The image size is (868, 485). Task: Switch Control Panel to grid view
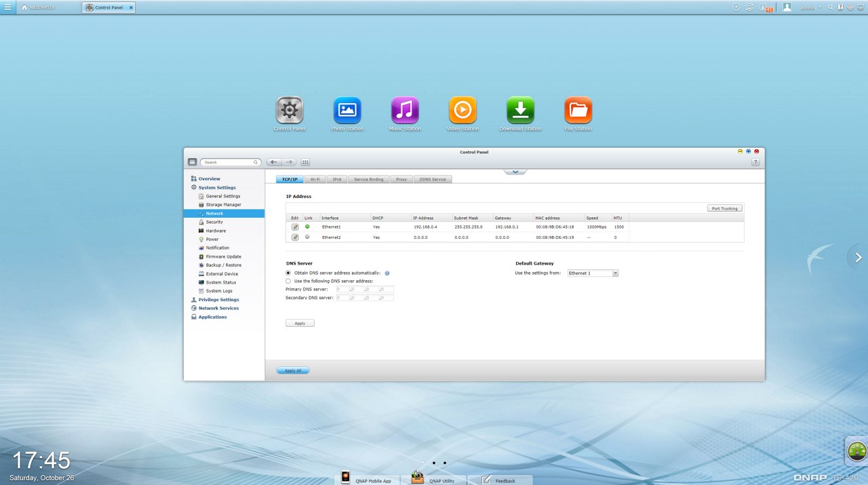click(305, 162)
